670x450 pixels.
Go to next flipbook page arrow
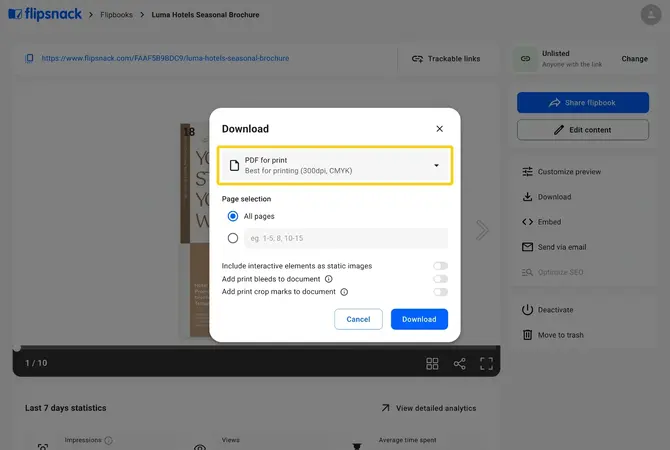[482, 230]
